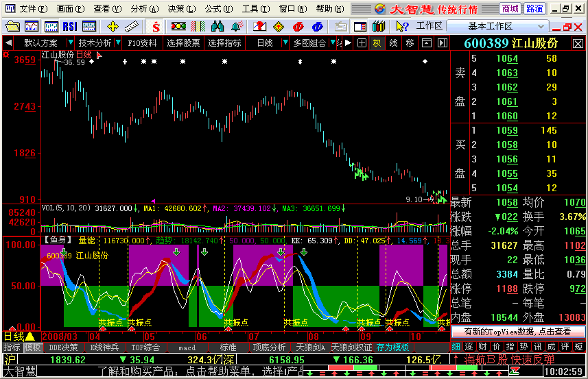Viewport: 588px width, 379px height.
Task: Expand the 技术分析 dropdown arrow
Action: (x=118, y=42)
